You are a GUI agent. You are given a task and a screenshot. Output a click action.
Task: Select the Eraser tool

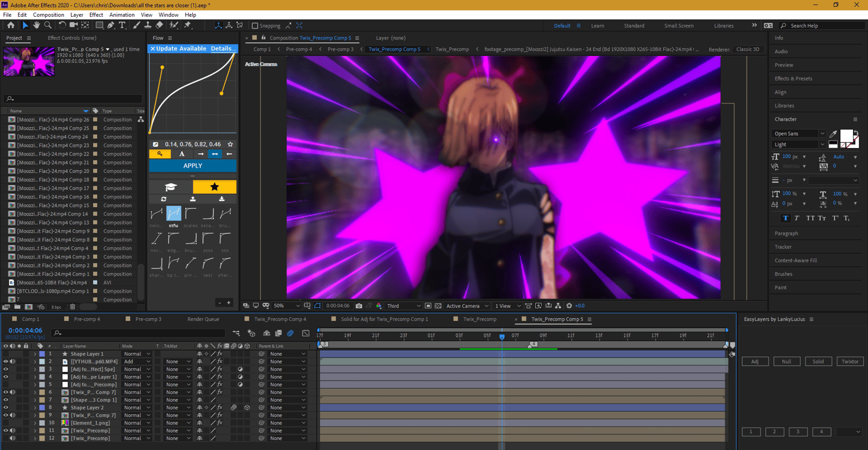coord(160,25)
